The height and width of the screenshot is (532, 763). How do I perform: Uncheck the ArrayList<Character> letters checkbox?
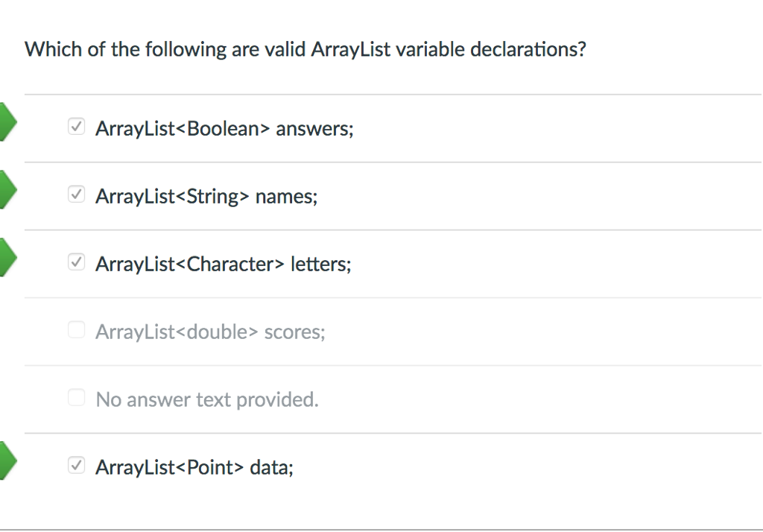point(77,262)
